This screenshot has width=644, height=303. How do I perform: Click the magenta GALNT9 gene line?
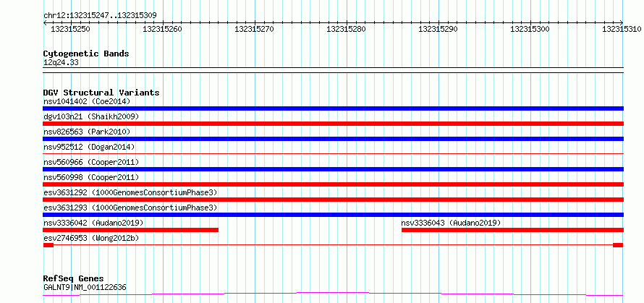tap(334, 294)
